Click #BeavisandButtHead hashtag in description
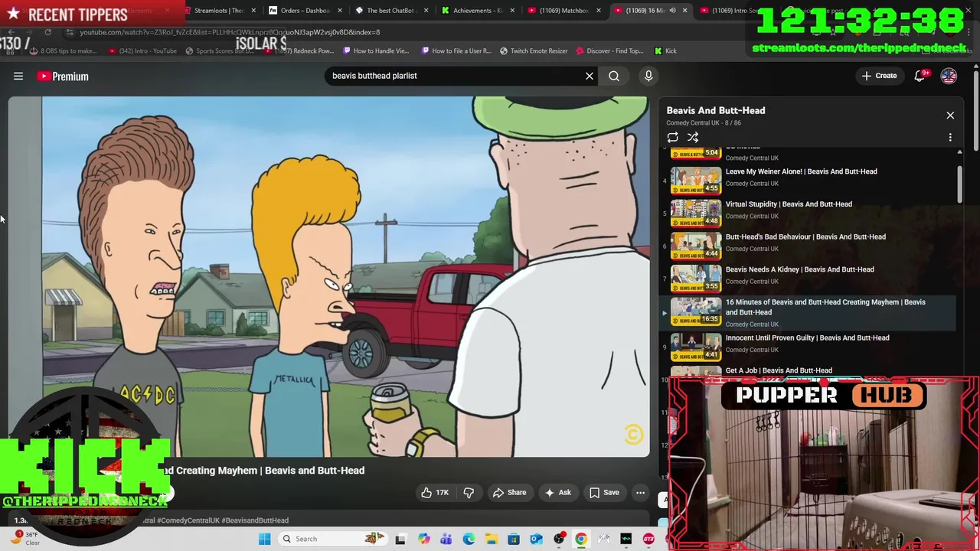This screenshot has width=980, height=551. click(x=255, y=520)
